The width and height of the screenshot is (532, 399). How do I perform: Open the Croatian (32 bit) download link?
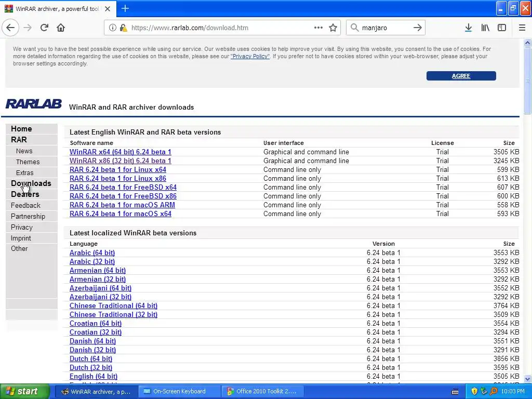(96, 332)
